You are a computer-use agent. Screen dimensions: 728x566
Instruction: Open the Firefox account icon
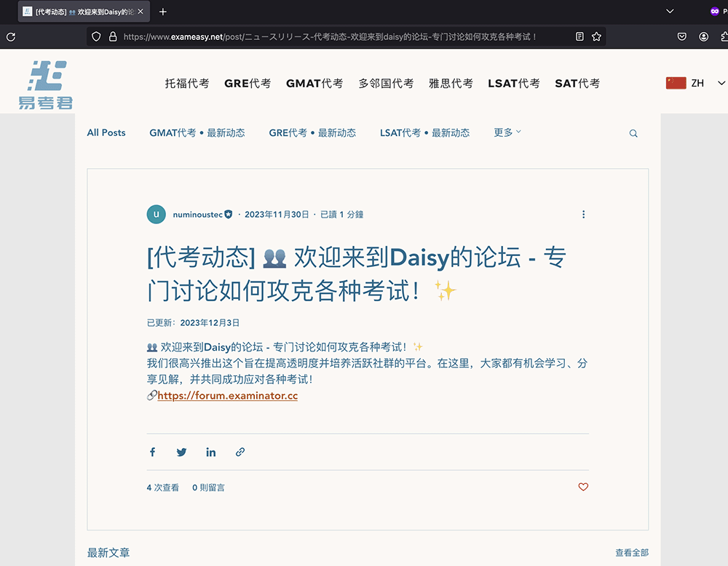pos(704,36)
